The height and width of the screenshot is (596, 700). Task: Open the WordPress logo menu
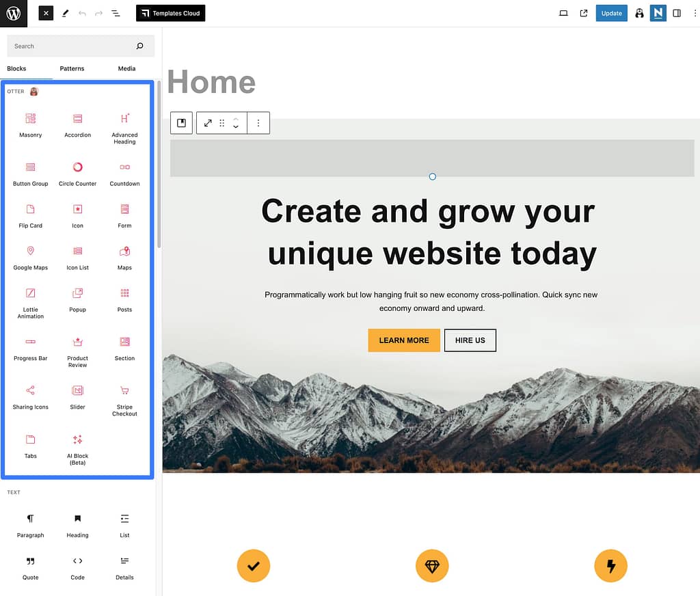click(x=14, y=14)
